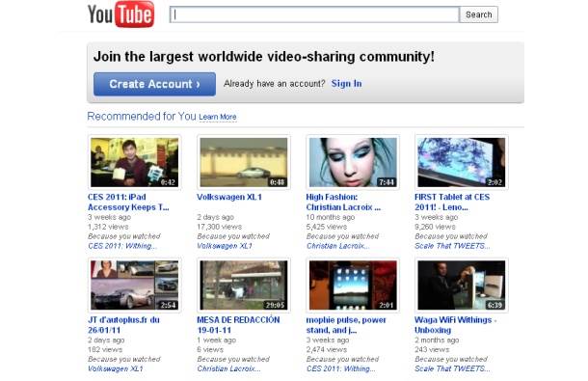The image size is (588, 381).
Task: Play the MESA DE REDACCIÓN video thumbnail
Action: click(x=244, y=285)
